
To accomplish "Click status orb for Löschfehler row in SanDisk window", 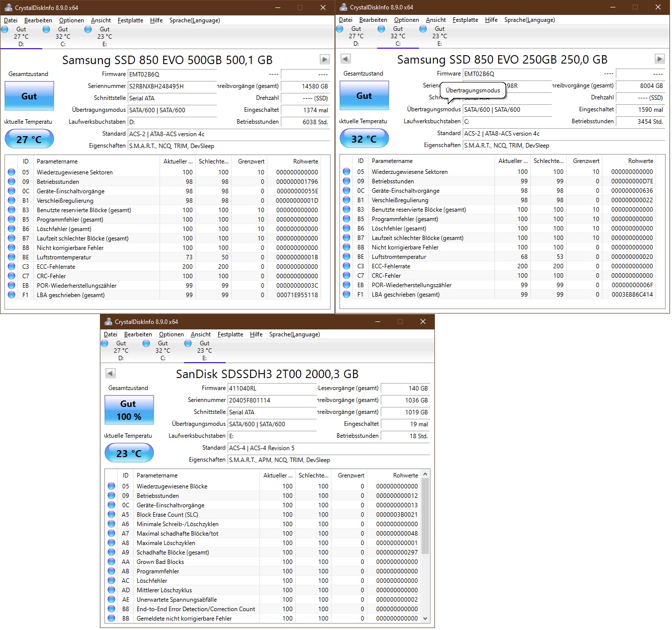I will [x=111, y=581].
